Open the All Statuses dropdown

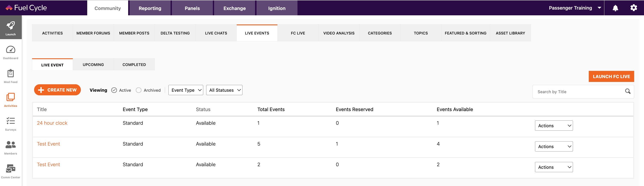pos(224,90)
